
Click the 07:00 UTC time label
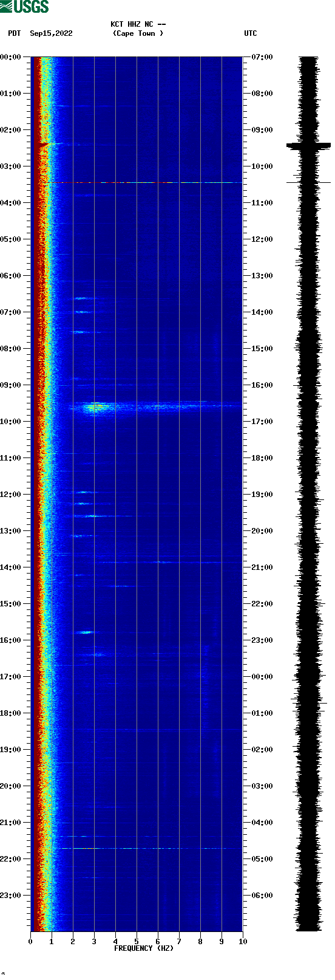click(x=262, y=57)
